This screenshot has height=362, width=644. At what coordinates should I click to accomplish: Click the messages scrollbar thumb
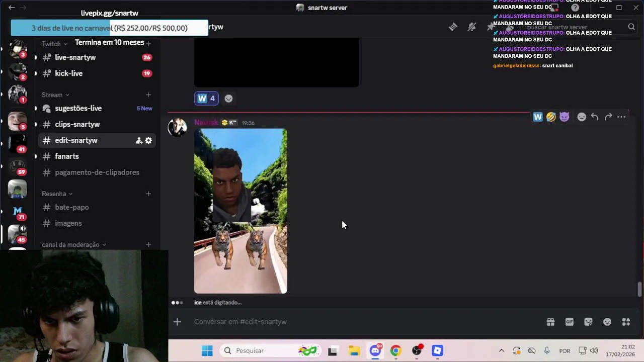point(639,289)
